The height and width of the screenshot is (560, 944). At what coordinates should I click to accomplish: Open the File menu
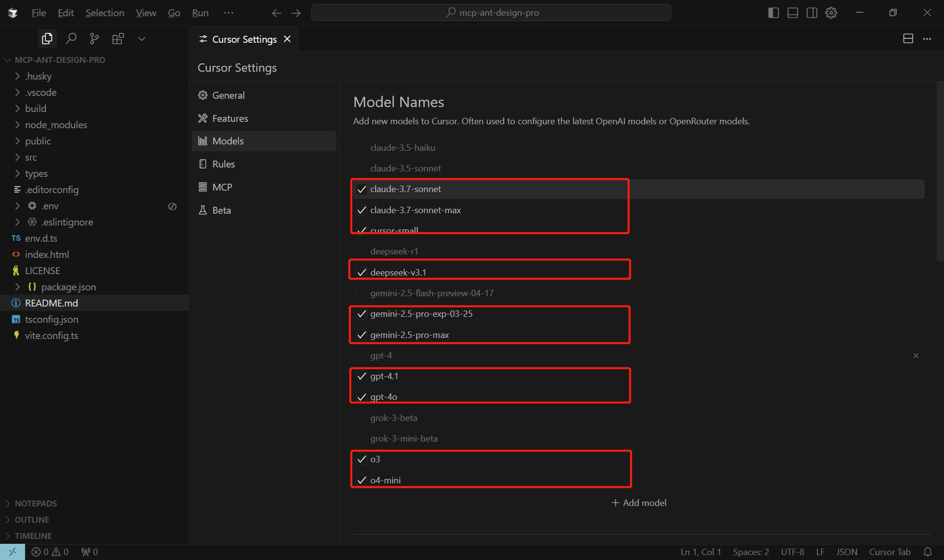point(38,13)
